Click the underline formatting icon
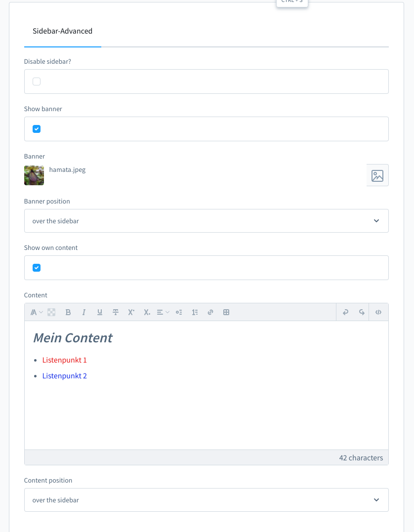414x532 pixels. [100, 312]
